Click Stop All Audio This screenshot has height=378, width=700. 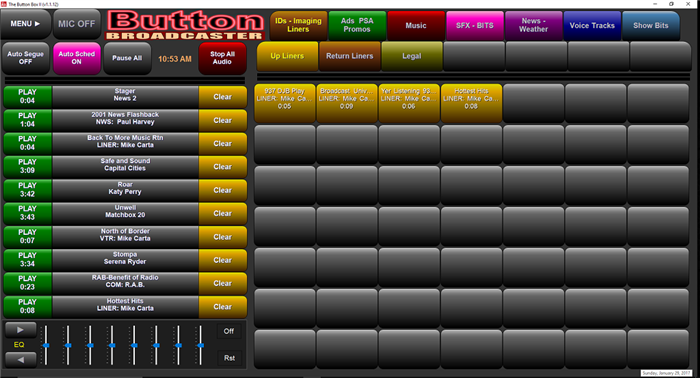click(222, 58)
